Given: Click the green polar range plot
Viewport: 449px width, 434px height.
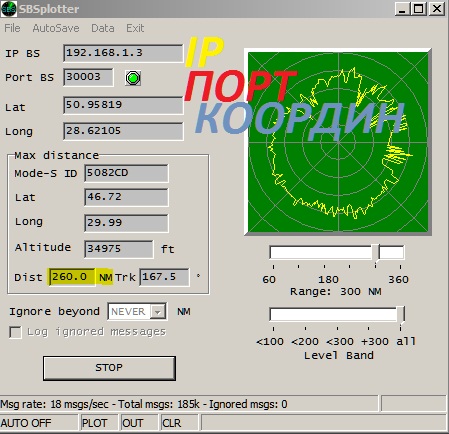Looking at the screenshot, I should (x=338, y=142).
